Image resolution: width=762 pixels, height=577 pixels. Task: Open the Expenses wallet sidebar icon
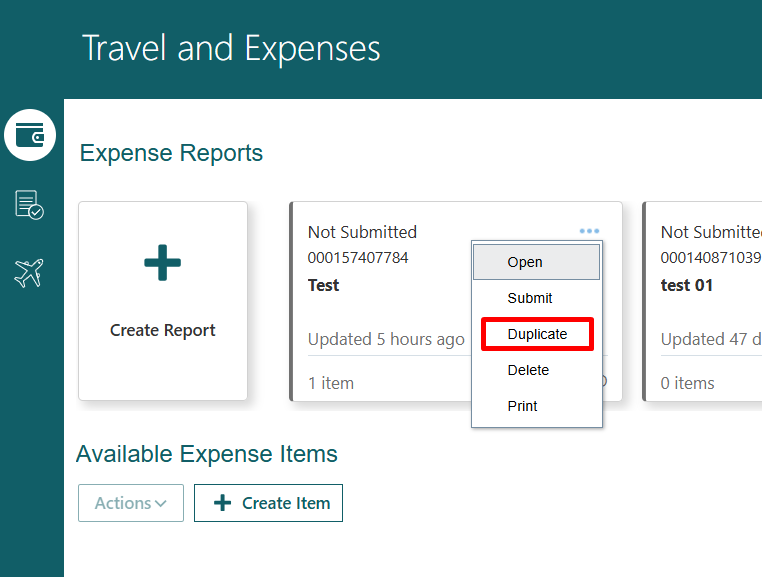click(30, 135)
